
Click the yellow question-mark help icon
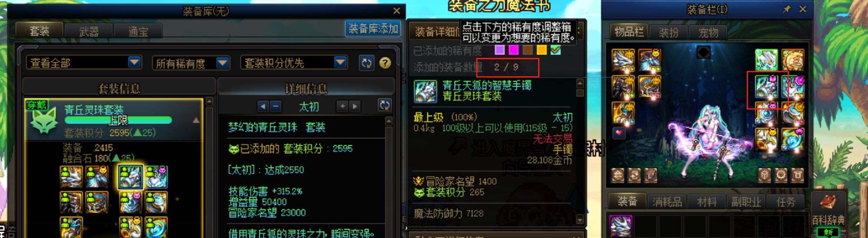point(385,63)
